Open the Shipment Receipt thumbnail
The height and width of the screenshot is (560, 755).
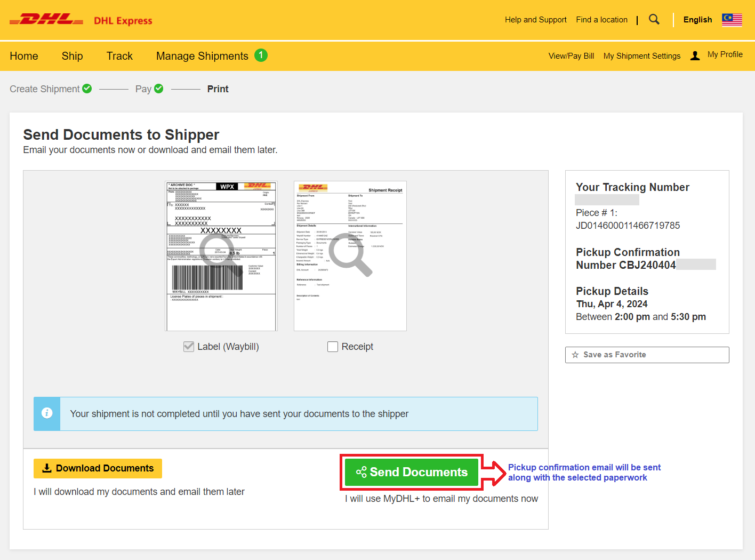[x=350, y=256]
